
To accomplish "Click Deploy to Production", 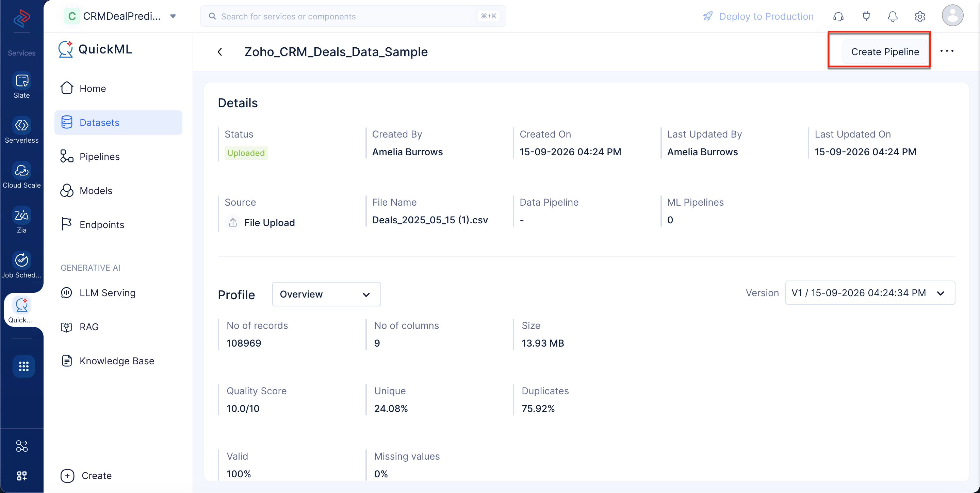I will (758, 16).
